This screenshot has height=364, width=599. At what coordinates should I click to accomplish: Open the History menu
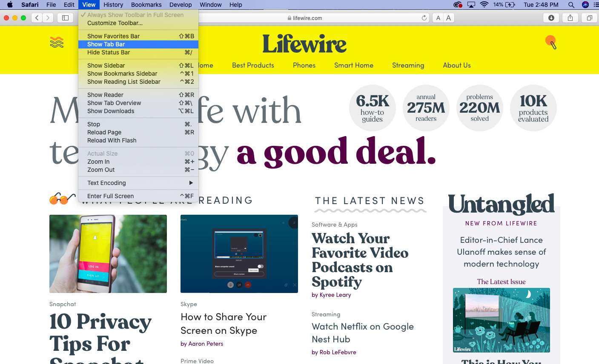click(x=113, y=5)
